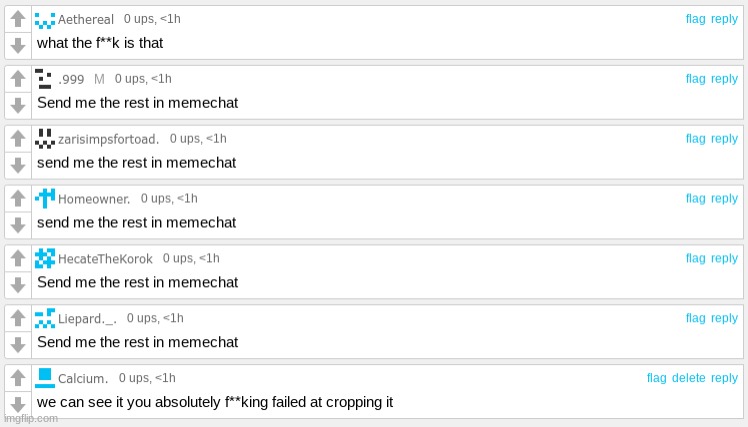Click the M moderator badge beside .999
748x427 pixels.
coord(99,79)
